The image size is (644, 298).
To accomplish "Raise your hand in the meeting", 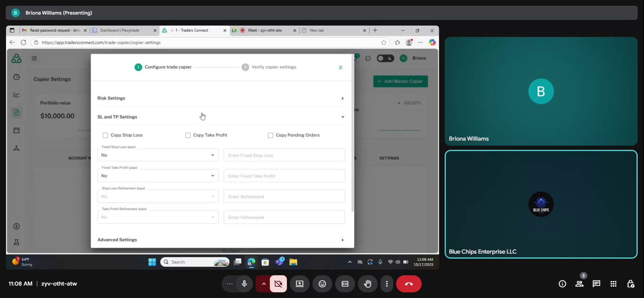I will [x=368, y=284].
